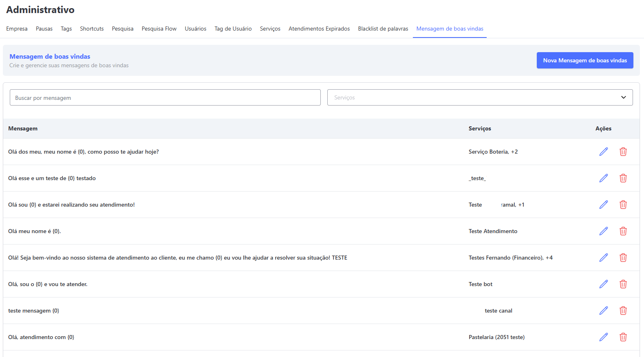Open the Pesquisa Flow tab
The height and width of the screenshot is (357, 644).
click(x=159, y=29)
